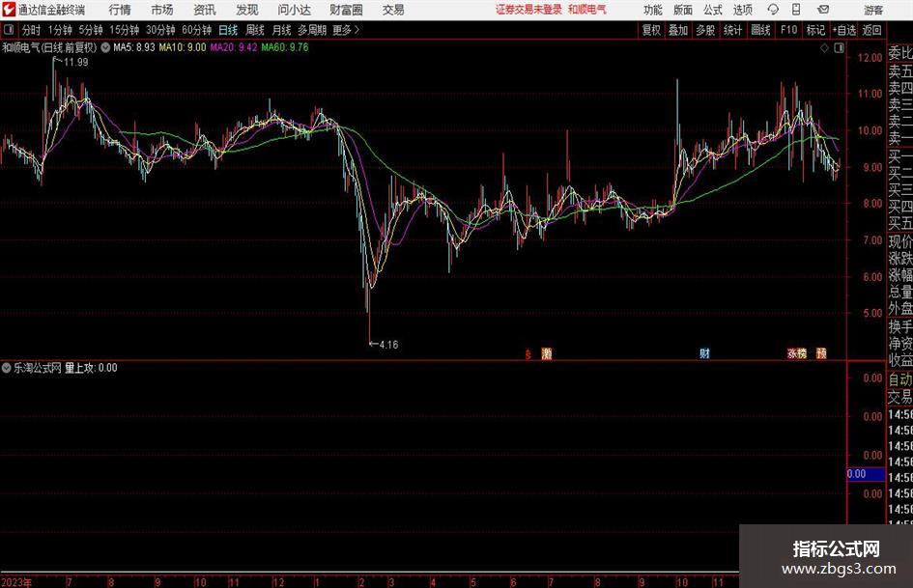Open the 功能 menu

tap(653, 10)
